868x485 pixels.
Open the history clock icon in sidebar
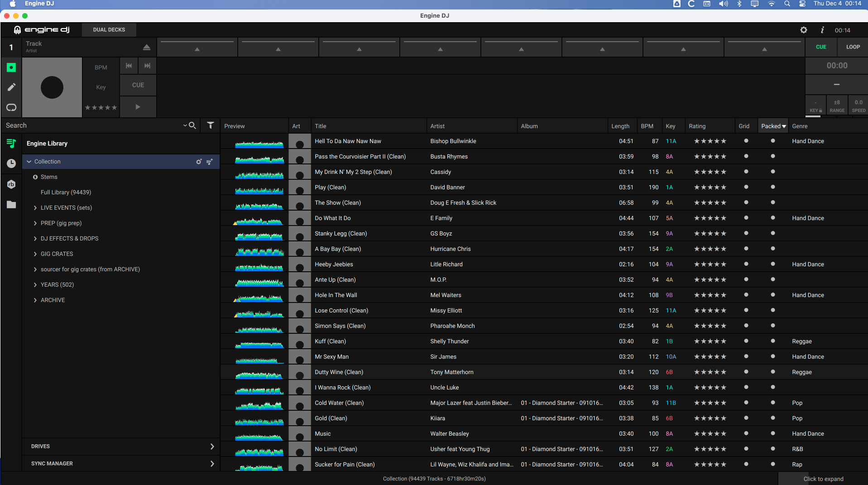(11, 163)
